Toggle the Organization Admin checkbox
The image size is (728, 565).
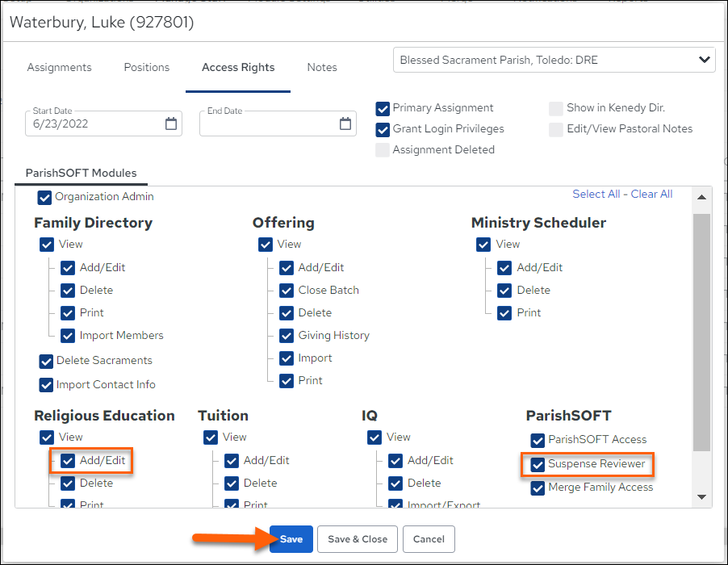coord(44,197)
